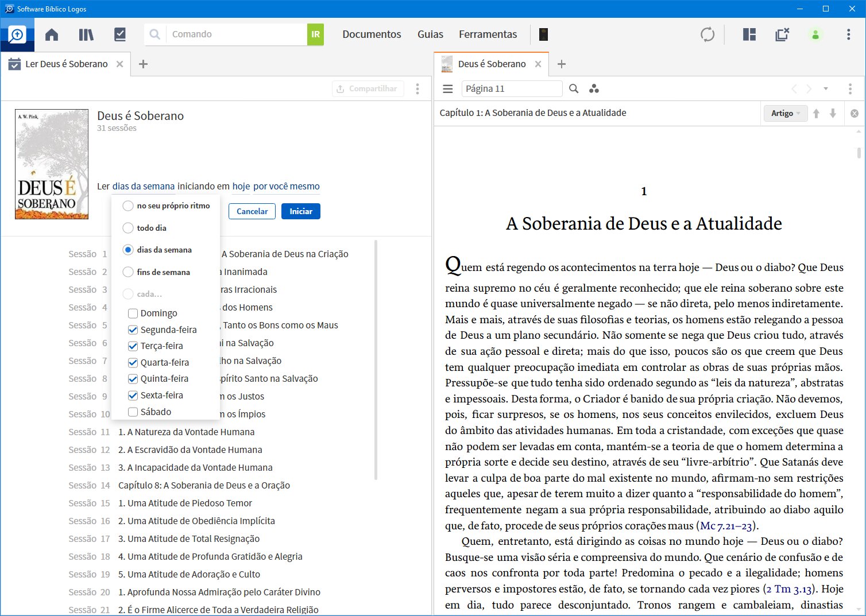Click the Comando input field

(237, 34)
